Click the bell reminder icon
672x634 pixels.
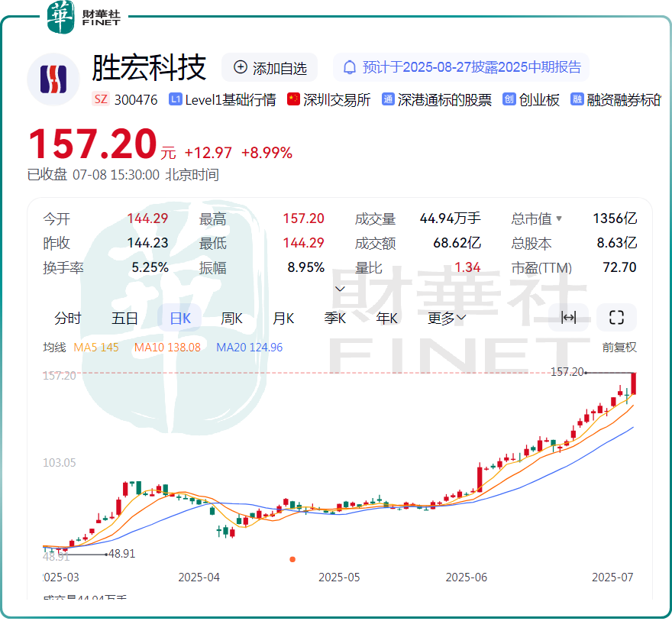pos(350,67)
